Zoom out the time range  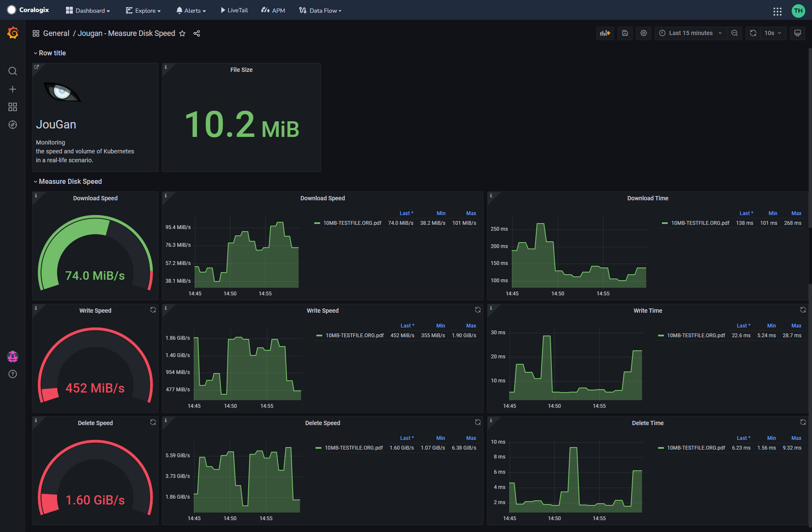pyautogui.click(x=735, y=33)
